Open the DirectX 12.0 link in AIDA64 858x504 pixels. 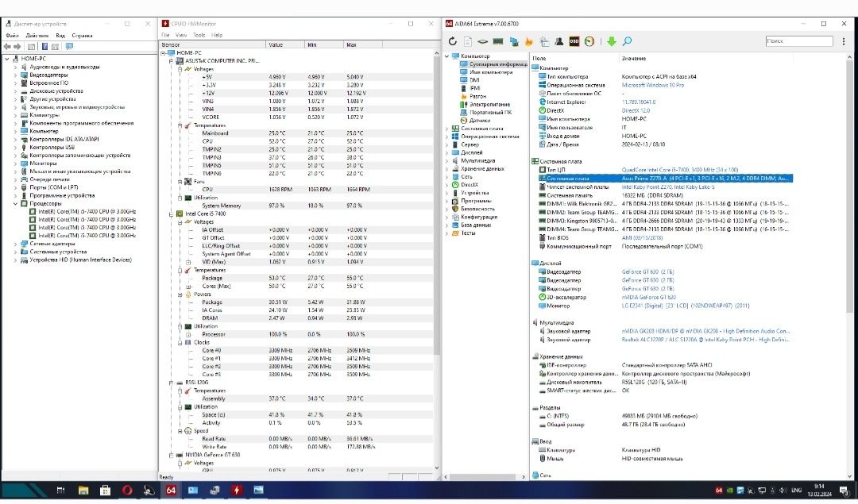pos(636,110)
